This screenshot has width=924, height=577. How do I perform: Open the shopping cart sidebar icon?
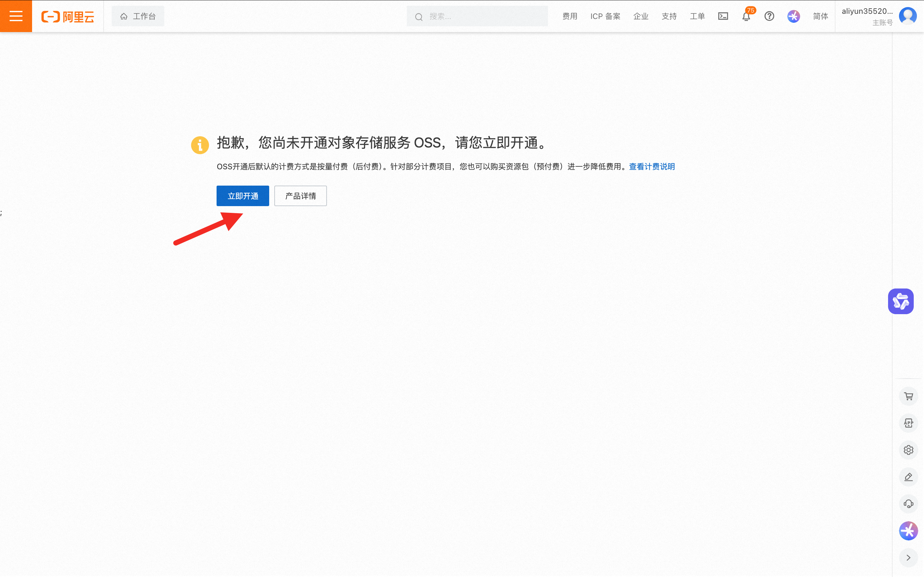(908, 396)
